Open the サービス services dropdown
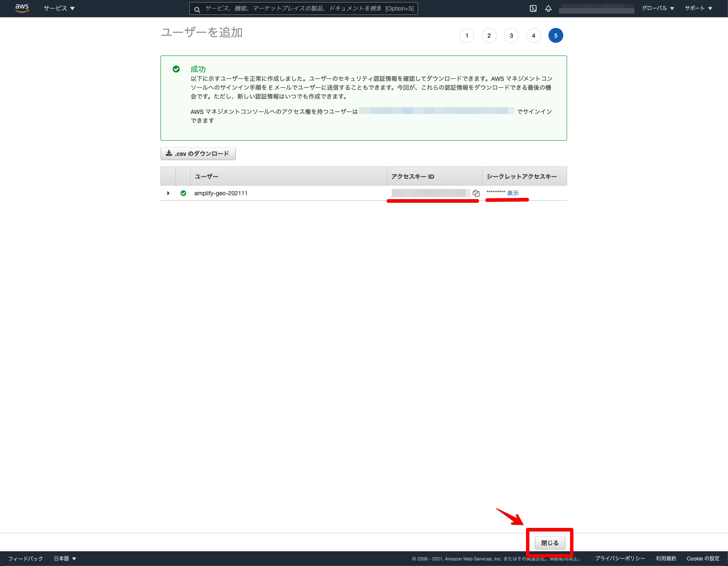728x566 pixels. pyautogui.click(x=59, y=8)
